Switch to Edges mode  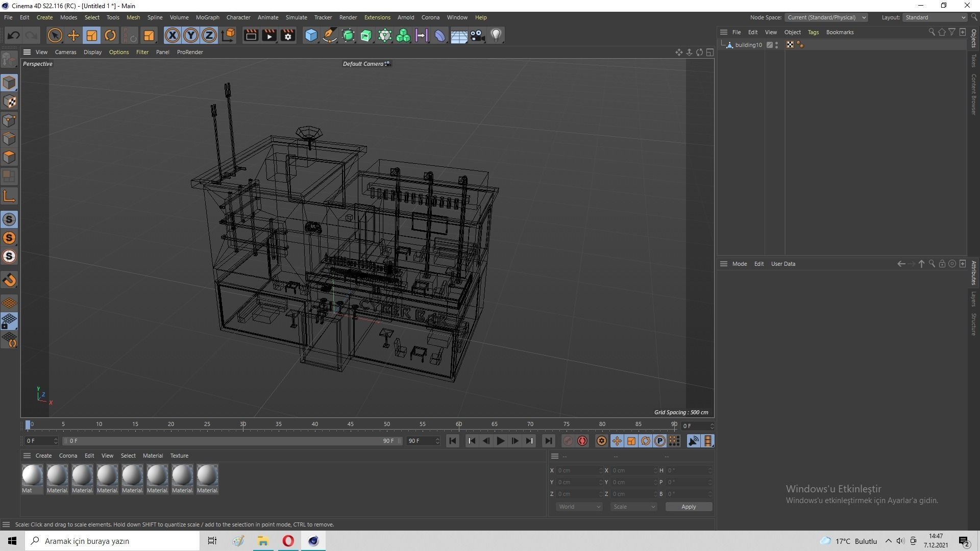[9, 139]
